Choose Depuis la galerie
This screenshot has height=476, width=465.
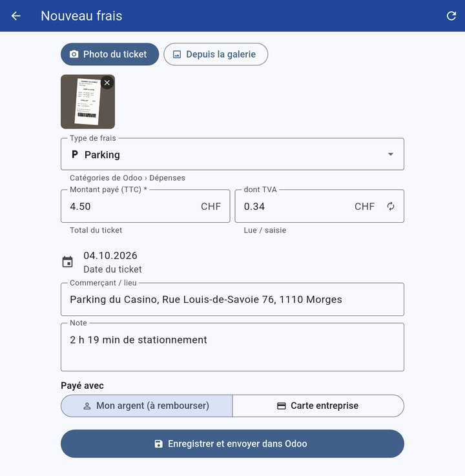tap(216, 54)
